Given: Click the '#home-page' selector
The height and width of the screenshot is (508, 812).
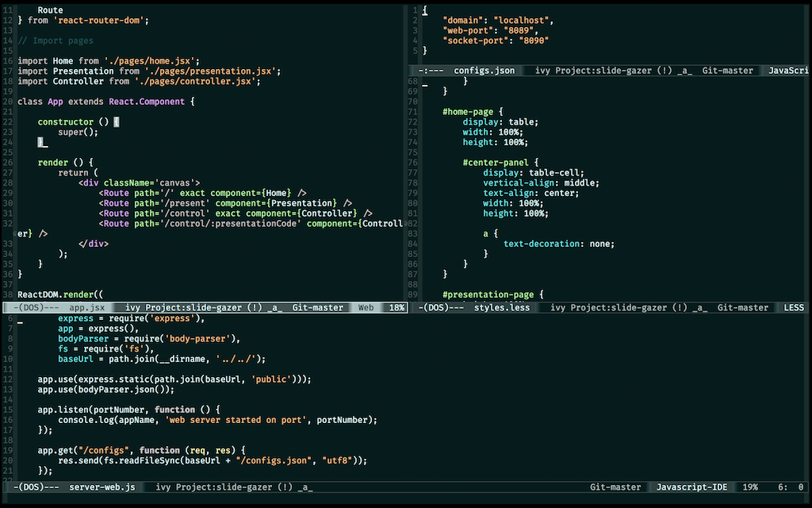Looking at the screenshot, I should (468, 111).
